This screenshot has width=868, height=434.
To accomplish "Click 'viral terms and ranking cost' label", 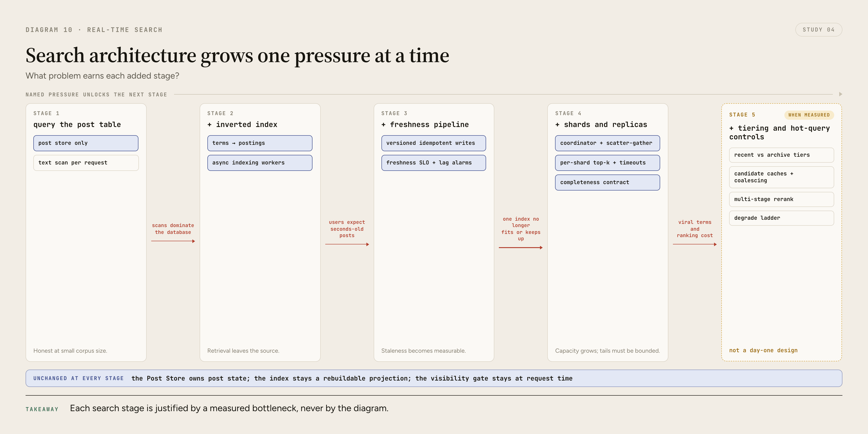I will pos(694,229).
